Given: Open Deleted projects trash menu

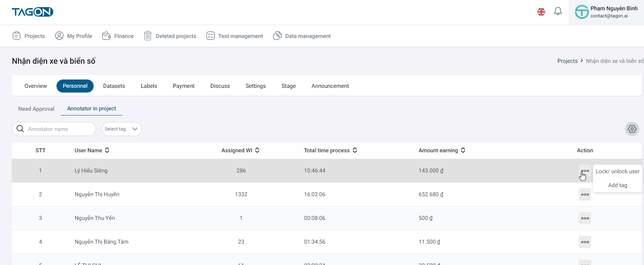Looking at the screenshot, I should click(170, 36).
